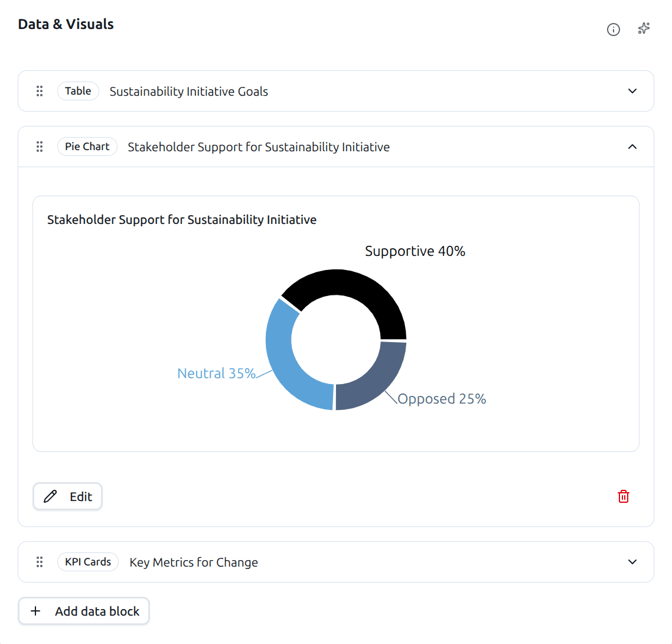Expand the Sustainability Initiative Goals table block
Viewport: 672px width, 644px height.
coord(632,91)
